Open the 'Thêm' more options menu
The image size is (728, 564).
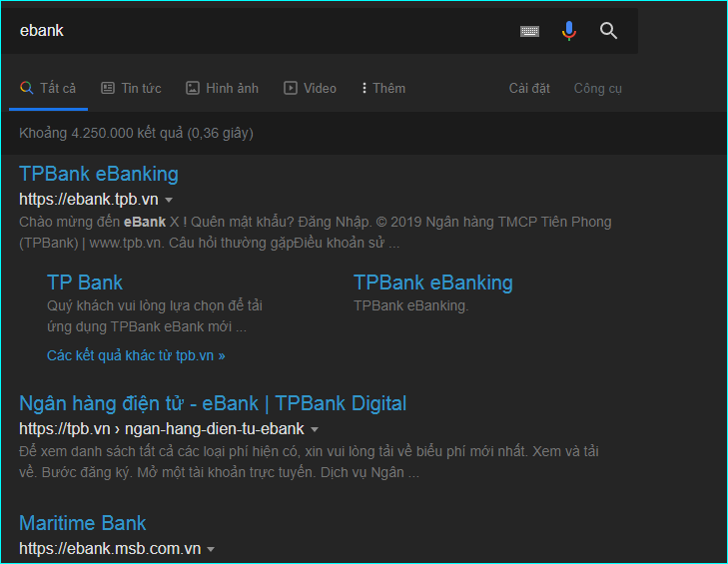point(383,88)
